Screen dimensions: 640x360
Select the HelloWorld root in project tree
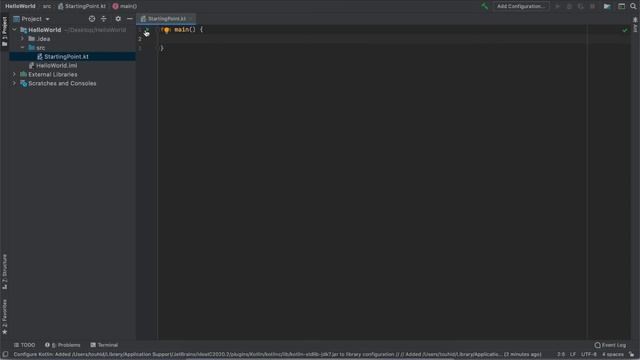point(44,30)
